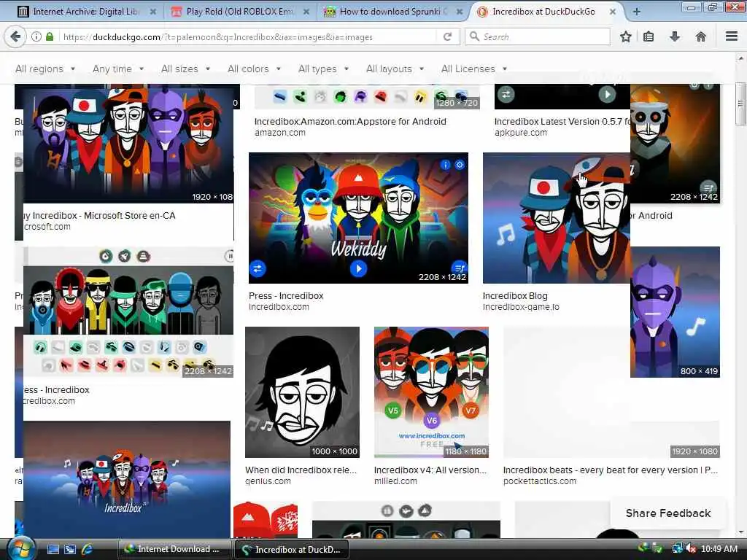Reload the page with refresh icon

click(x=447, y=36)
